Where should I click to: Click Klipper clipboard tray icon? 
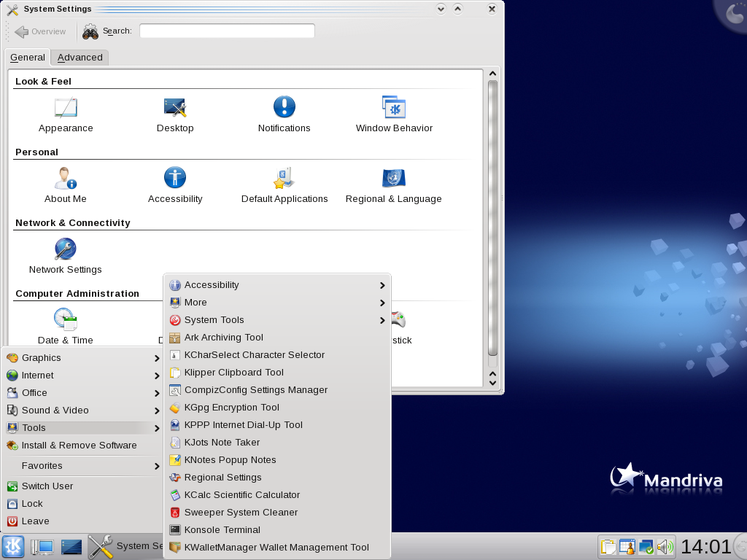[608, 547]
